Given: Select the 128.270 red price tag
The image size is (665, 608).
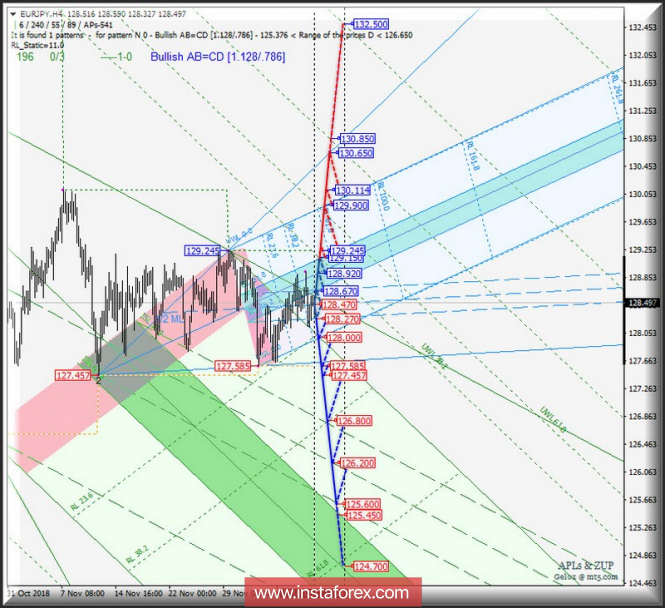Looking at the screenshot, I should (x=342, y=319).
